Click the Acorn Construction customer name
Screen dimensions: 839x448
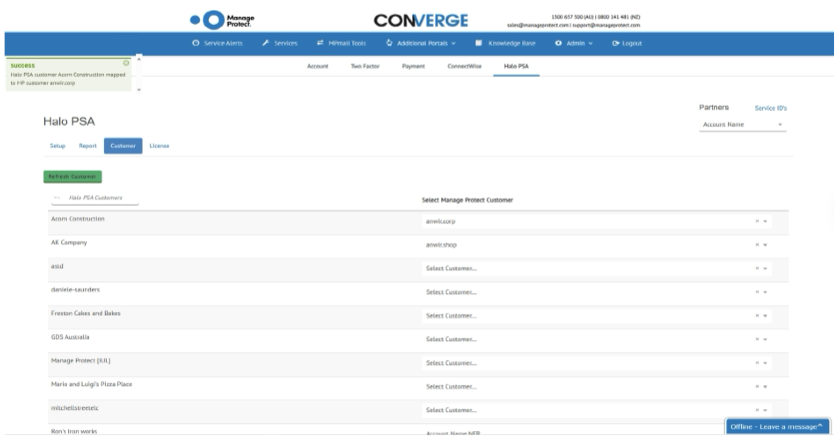(x=78, y=219)
